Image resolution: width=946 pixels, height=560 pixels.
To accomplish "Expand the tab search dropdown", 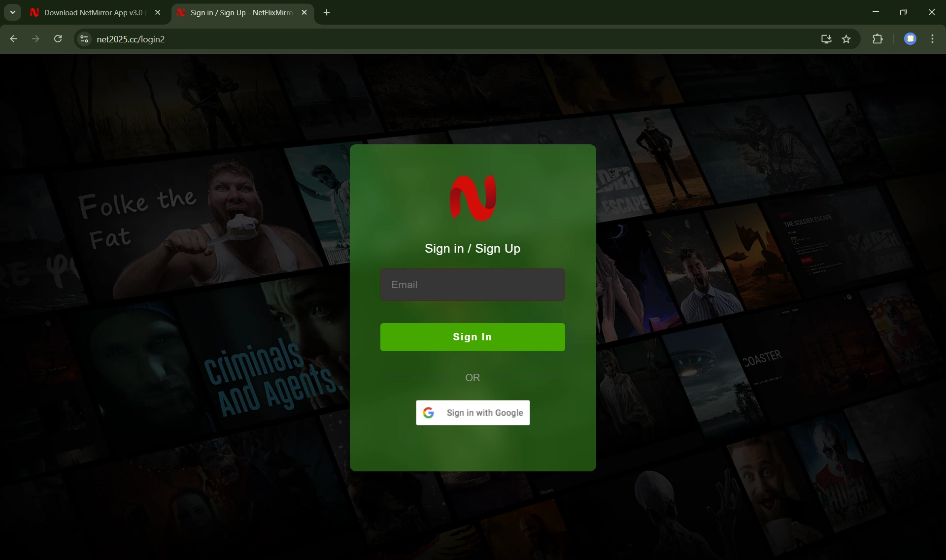I will [x=13, y=12].
